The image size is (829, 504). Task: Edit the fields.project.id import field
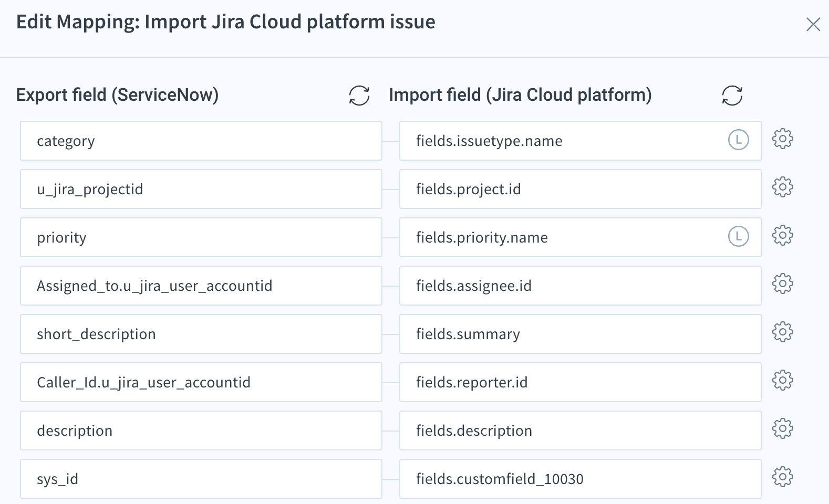coord(581,189)
